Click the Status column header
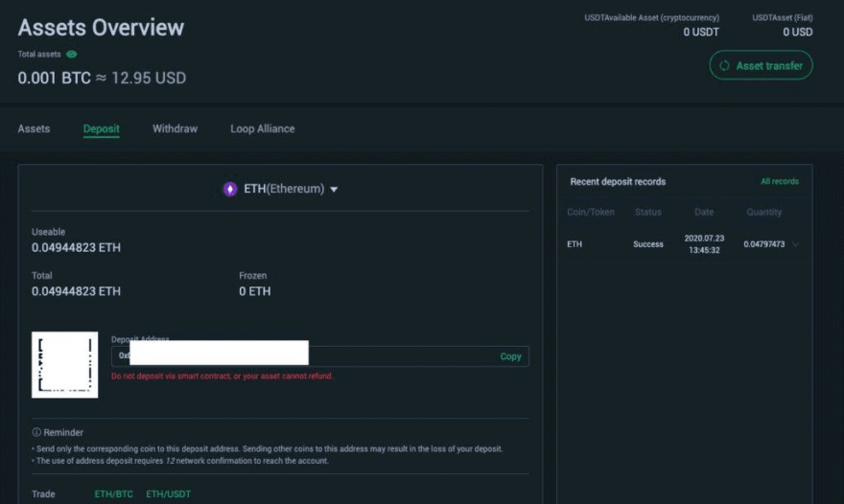The width and height of the screenshot is (844, 504). pos(648,212)
